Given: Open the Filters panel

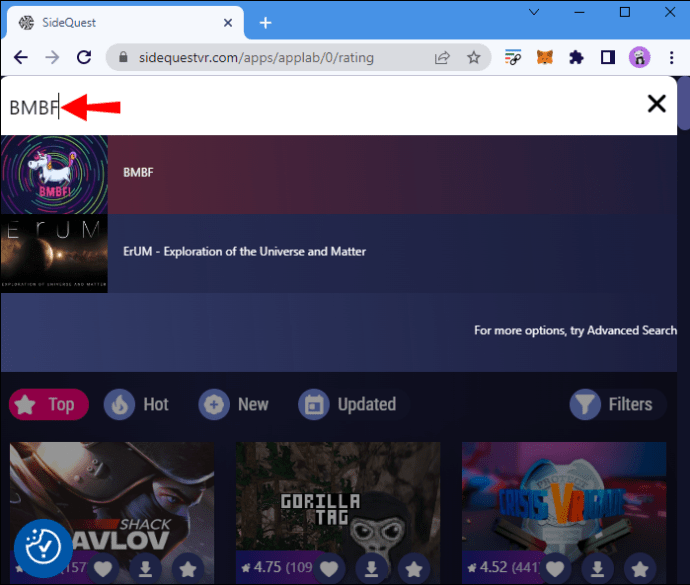Looking at the screenshot, I should coord(618,404).
